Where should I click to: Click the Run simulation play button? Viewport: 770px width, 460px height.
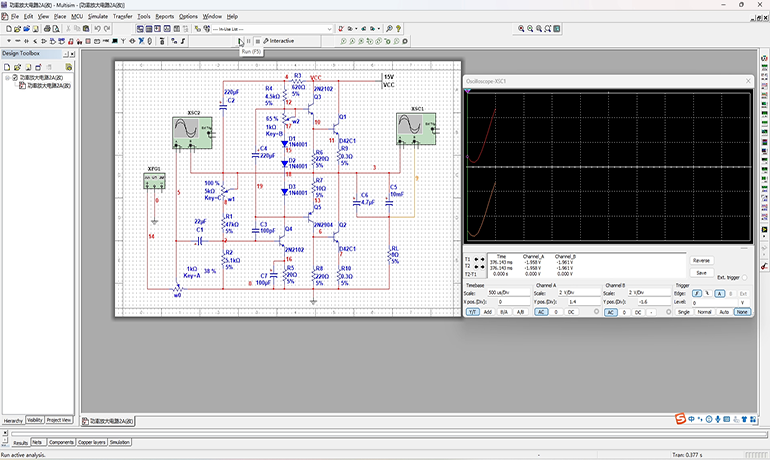click(x=240, y=41)
